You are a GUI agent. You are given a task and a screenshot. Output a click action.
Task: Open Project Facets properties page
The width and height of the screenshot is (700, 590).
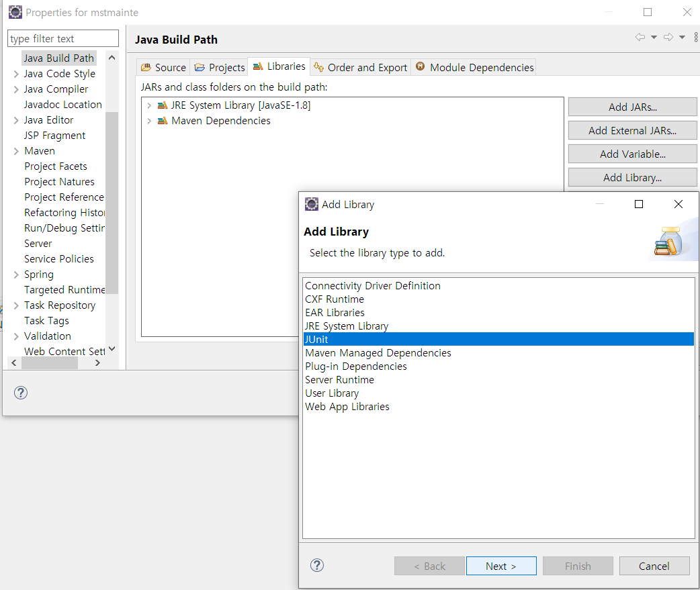(55, 166)
